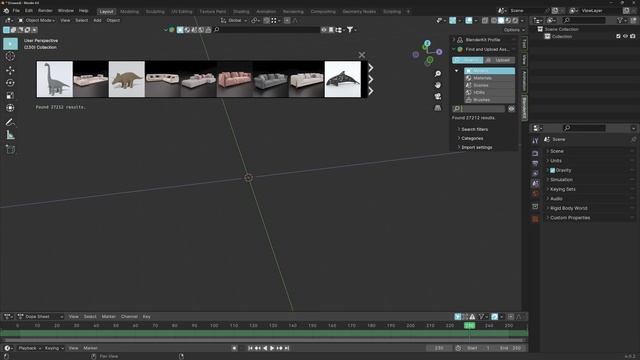Open the File menu

tap(16, 11)
